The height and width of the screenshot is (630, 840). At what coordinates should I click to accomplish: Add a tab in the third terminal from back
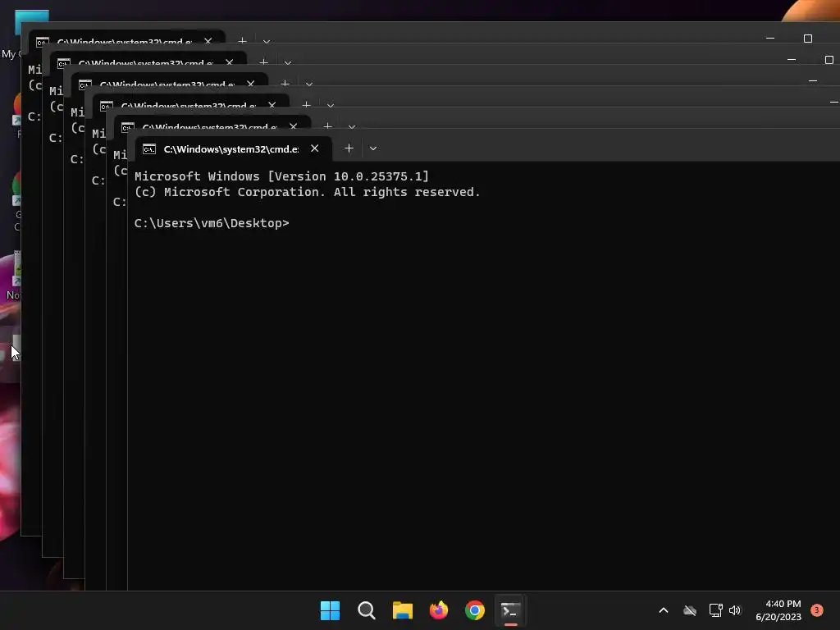click(x=285, y=83)
